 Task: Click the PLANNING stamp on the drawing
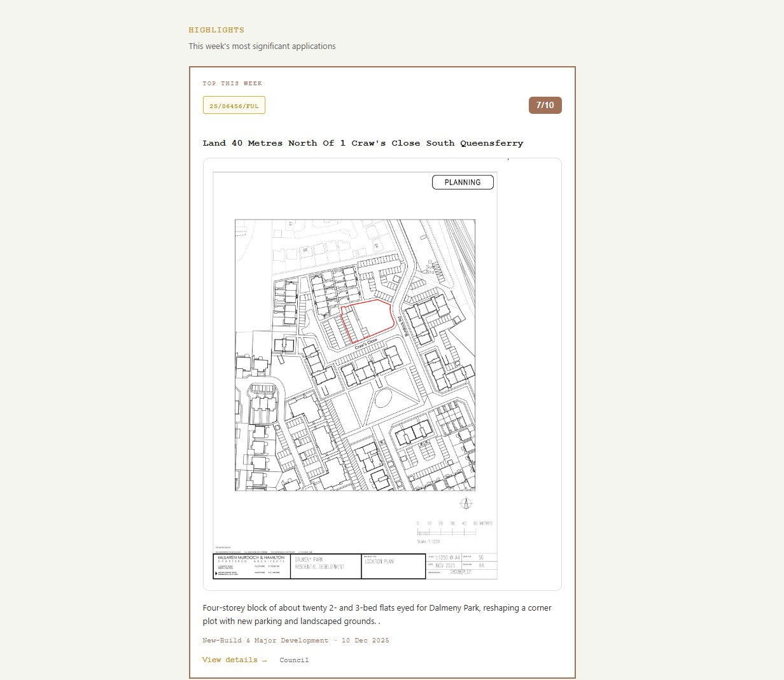pos(463,183)
